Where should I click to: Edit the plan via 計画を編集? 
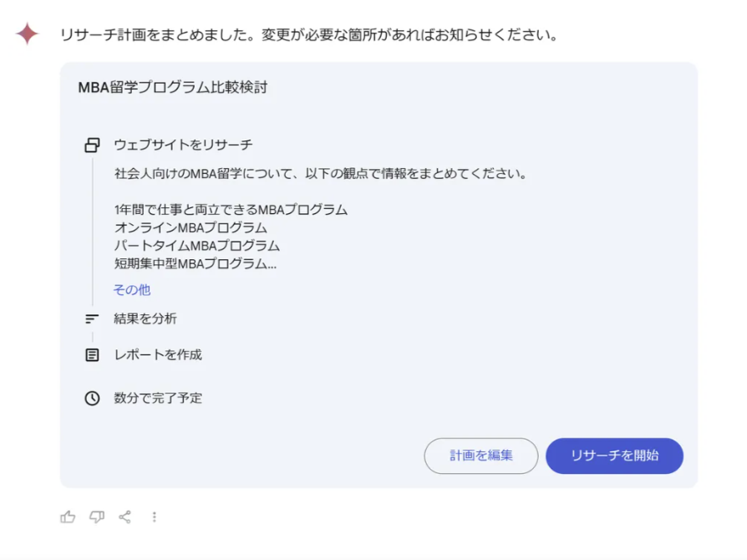481,456
